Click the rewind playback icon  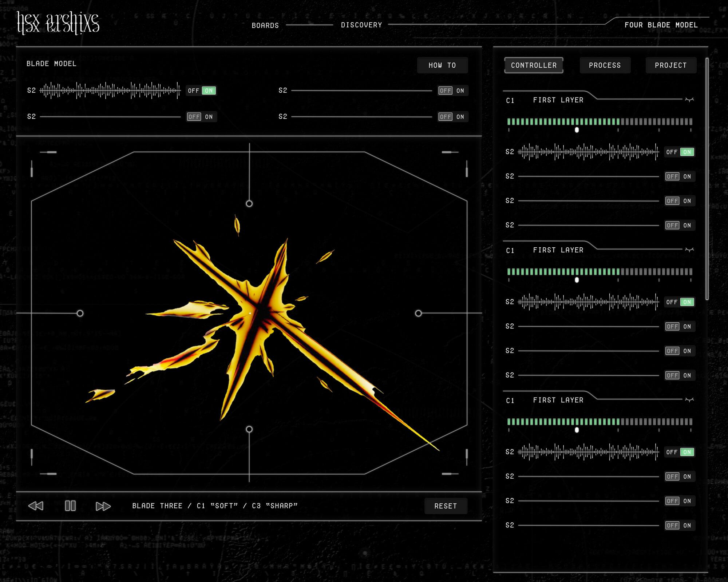click(36, 506)
